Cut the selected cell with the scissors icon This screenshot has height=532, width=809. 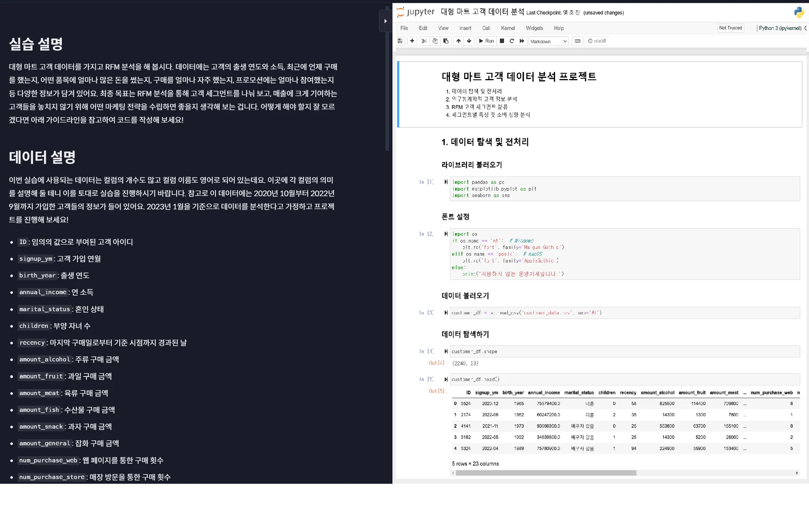point(424,41)
